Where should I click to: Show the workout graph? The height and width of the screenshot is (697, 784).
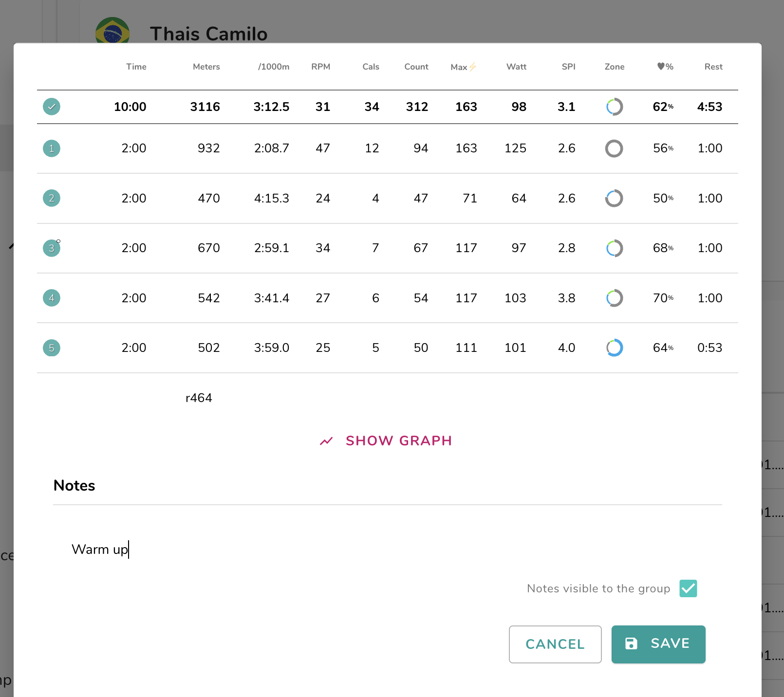click(x=386, y=441)
